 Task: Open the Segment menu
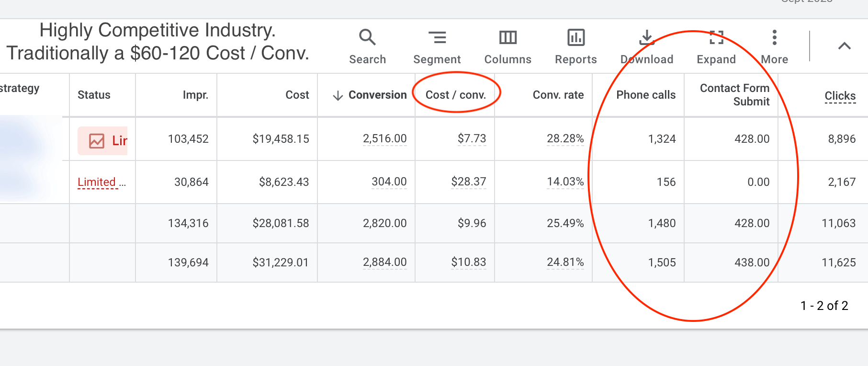437,47
